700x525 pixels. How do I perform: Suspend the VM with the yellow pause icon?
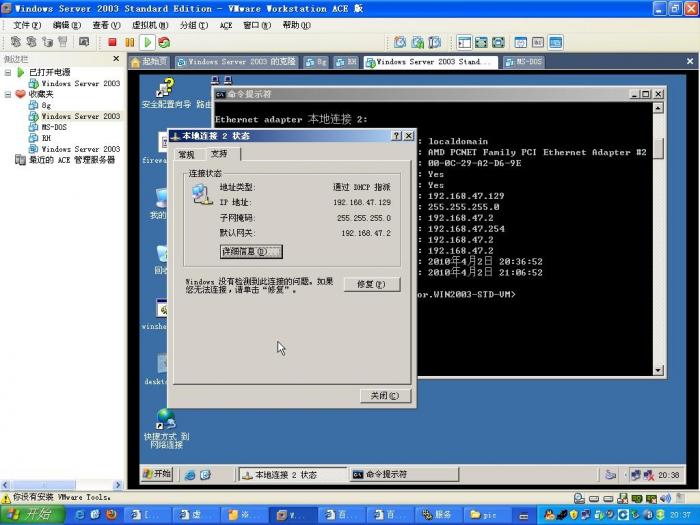[129, 42]
